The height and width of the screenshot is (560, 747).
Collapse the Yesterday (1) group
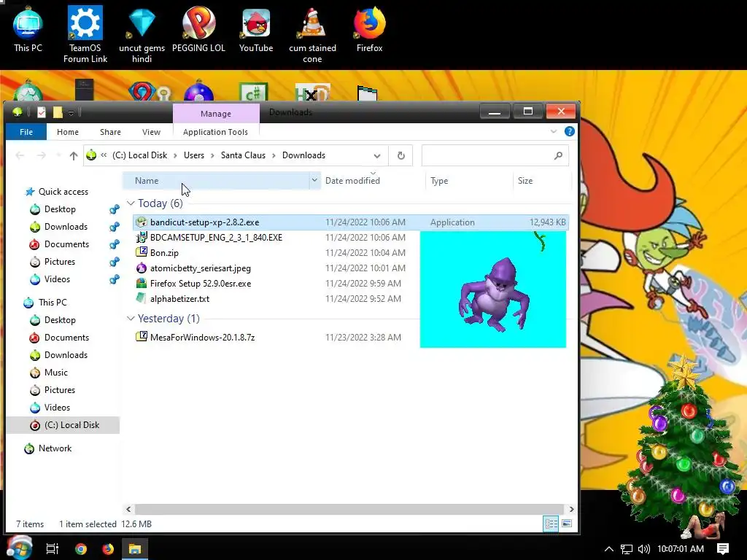(131, 319)
